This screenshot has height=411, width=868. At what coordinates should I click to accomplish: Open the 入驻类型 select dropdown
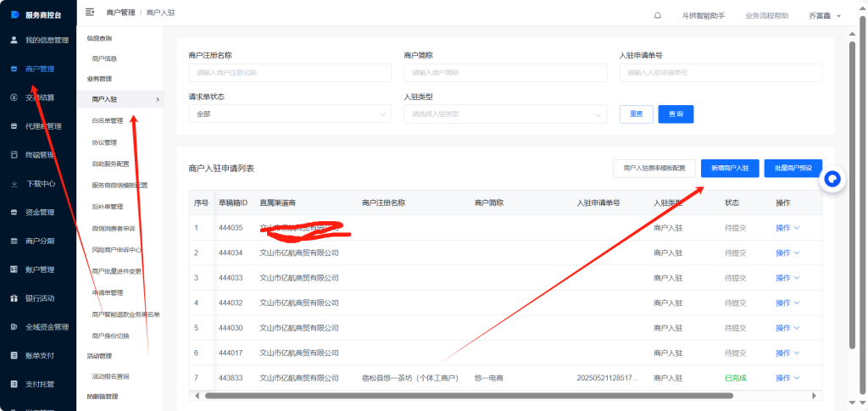pos(505,114)
